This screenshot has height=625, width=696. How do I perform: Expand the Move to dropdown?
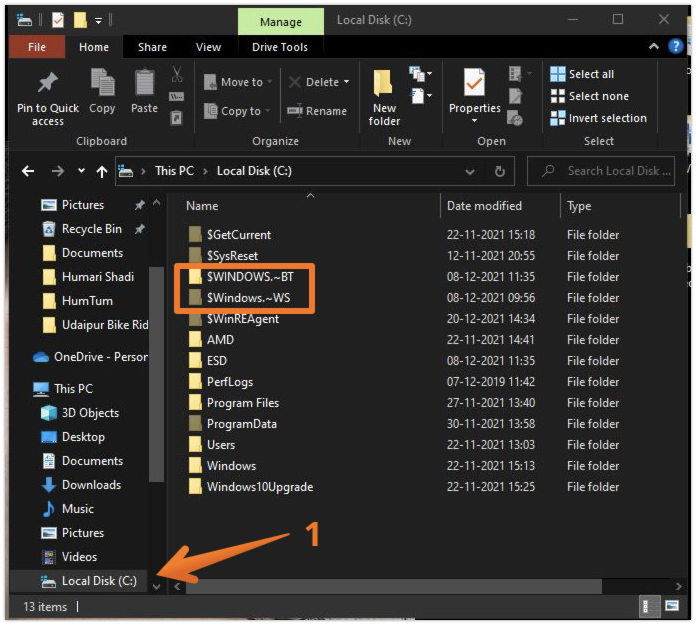click(x=270, y=82)
